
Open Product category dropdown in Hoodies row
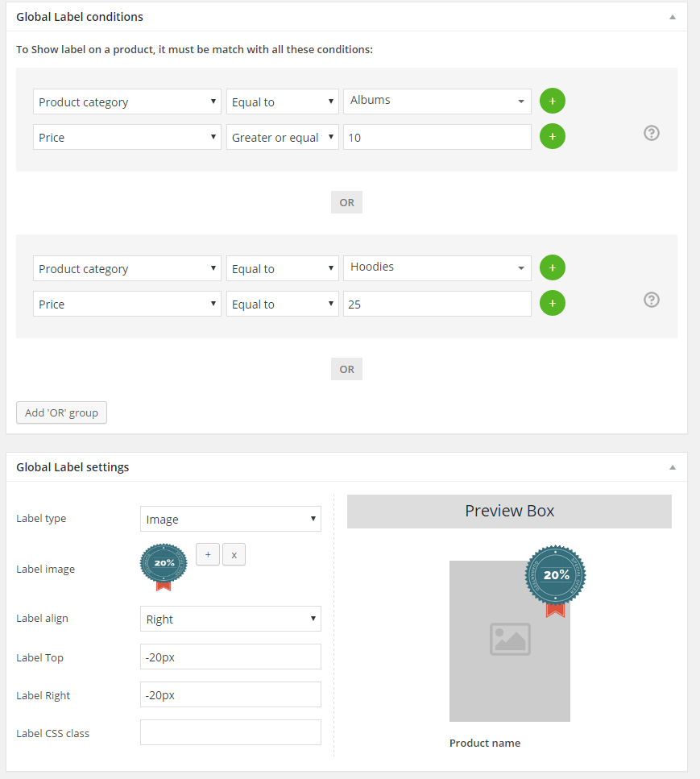126,269
